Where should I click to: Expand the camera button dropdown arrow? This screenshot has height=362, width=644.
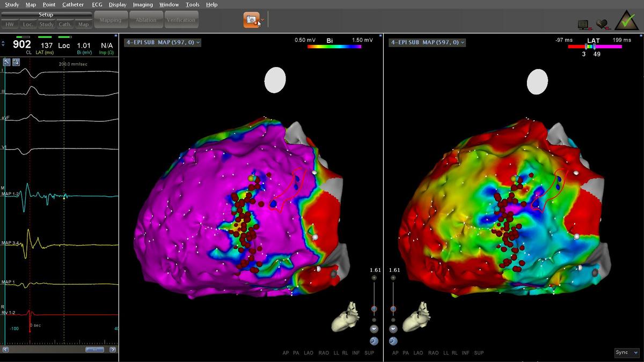click(261, 21)
